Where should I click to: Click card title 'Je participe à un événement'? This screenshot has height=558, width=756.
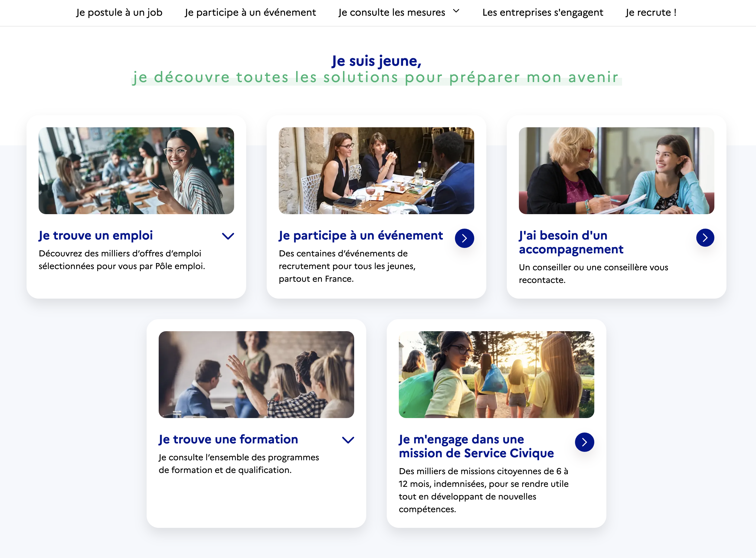click(361, 236)
